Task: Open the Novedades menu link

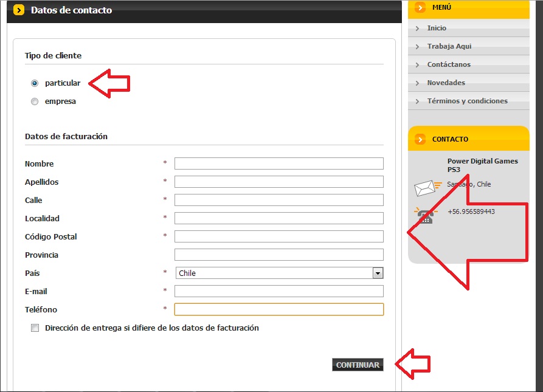Action: click(446, 83)
